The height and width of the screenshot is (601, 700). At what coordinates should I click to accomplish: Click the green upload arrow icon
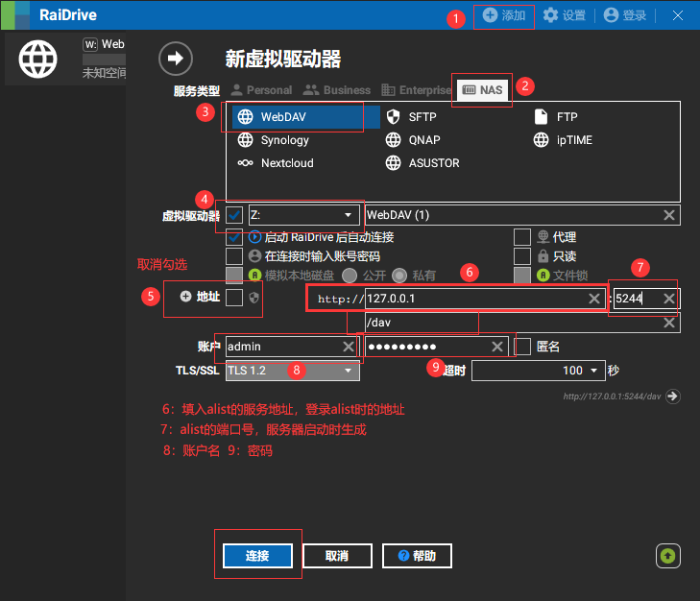668,556
